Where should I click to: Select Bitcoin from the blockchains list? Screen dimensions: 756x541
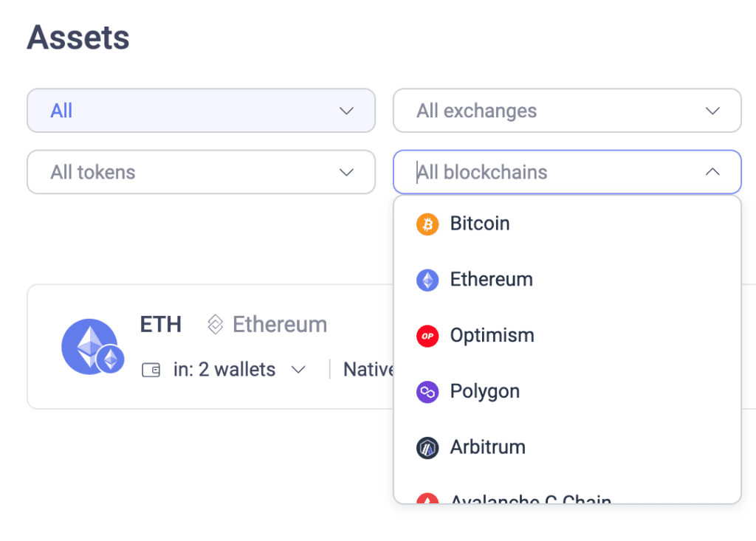tap(479, 224)
